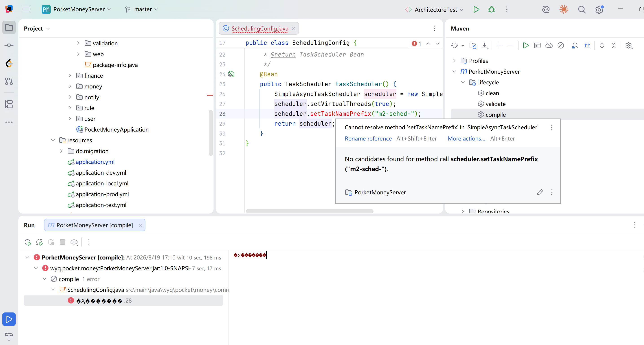Expand the finance package
This screenshot has height=345, width=644.
tap(70, 75)
